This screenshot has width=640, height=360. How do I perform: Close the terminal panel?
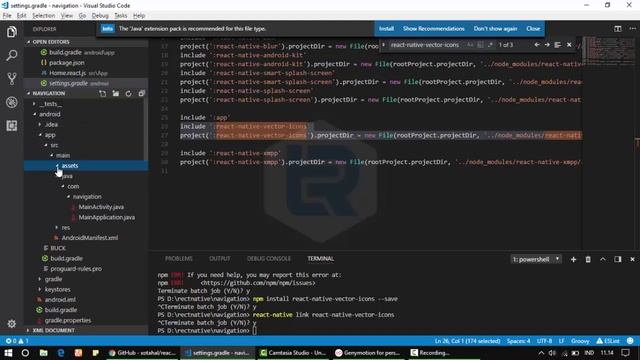(x=632, y=259)
